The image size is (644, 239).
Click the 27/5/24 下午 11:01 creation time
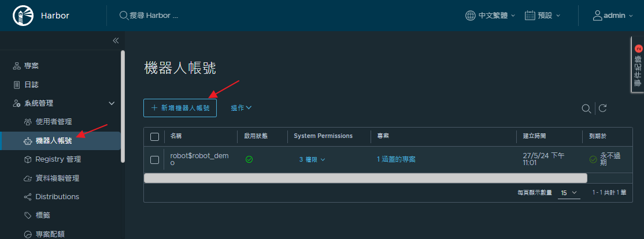pos(543,159)
